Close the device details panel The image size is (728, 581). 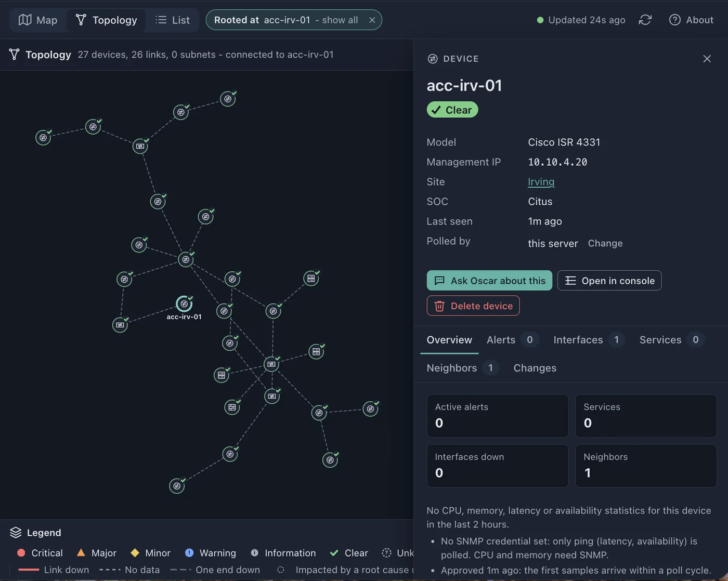(x=707, y=59)
